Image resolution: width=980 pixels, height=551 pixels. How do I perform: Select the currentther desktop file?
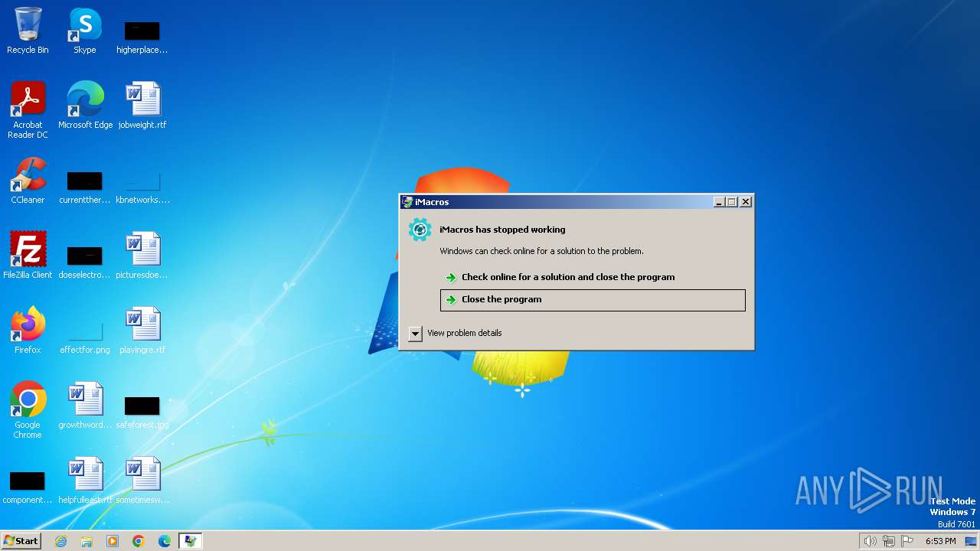click(x=85, y=187)
